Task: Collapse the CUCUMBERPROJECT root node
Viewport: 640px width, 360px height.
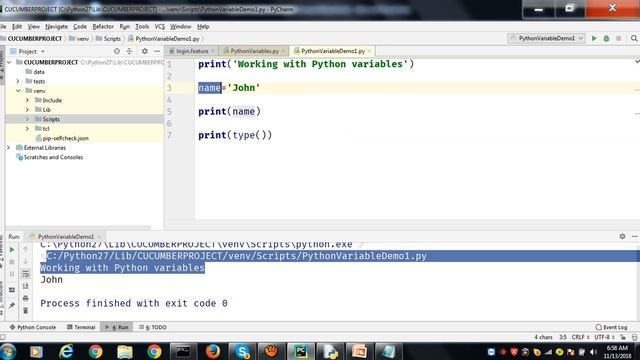Action: tap(9, 62)
